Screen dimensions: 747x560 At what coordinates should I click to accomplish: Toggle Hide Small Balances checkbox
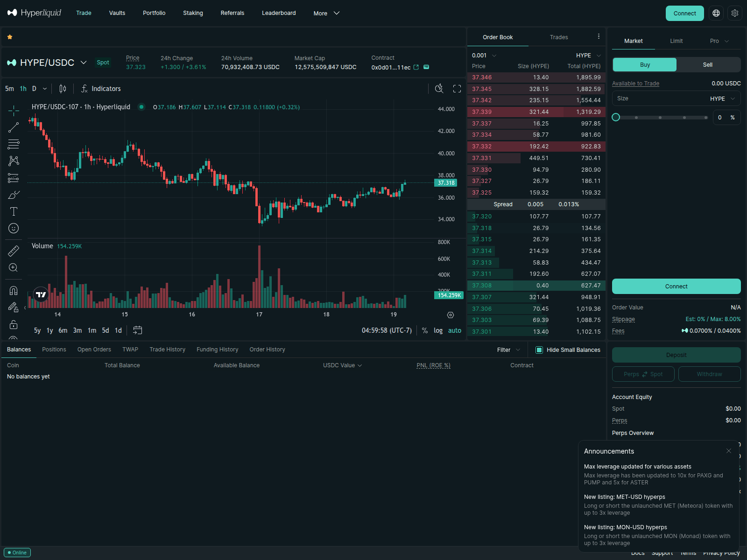(x=539, y=350)
